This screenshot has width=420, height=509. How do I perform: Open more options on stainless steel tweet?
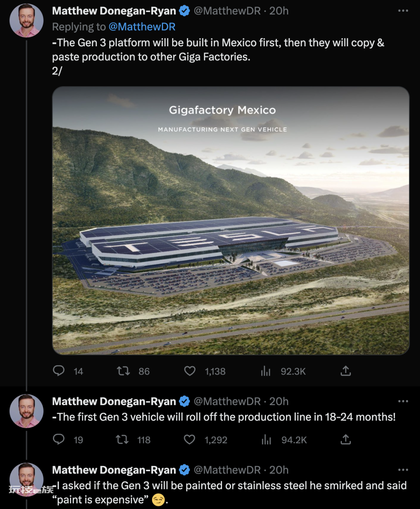403,470
